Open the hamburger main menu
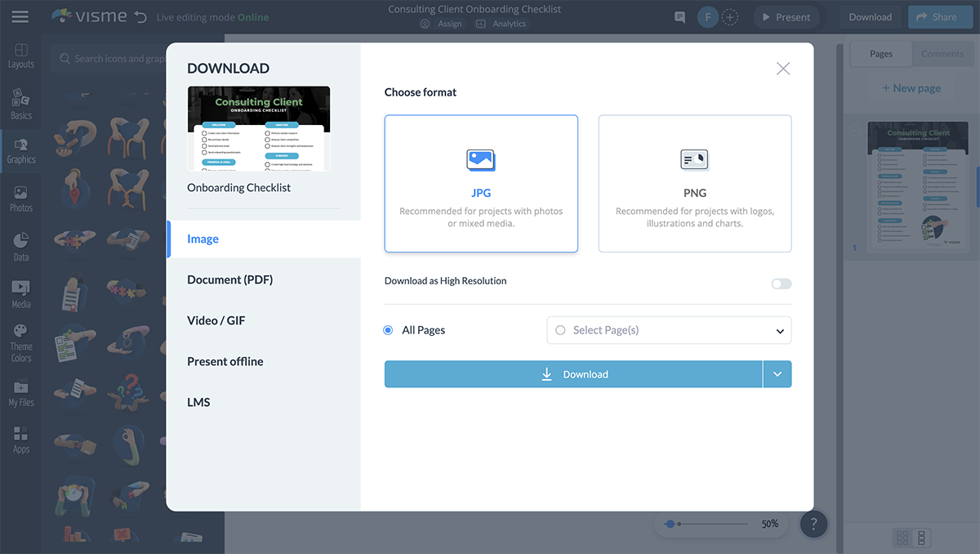The height and width of the screenshot is (554, 980). pos(20,16)
